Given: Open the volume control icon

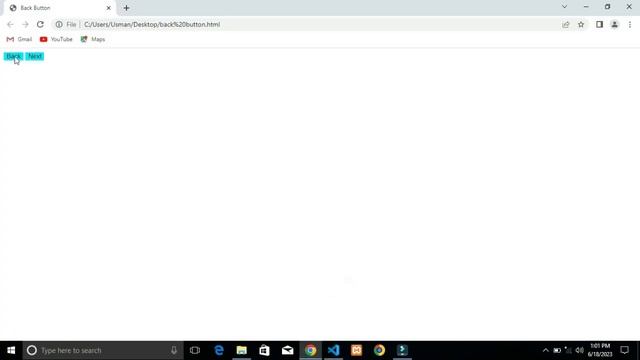Looking at the screenshot, I should point(579,350).
